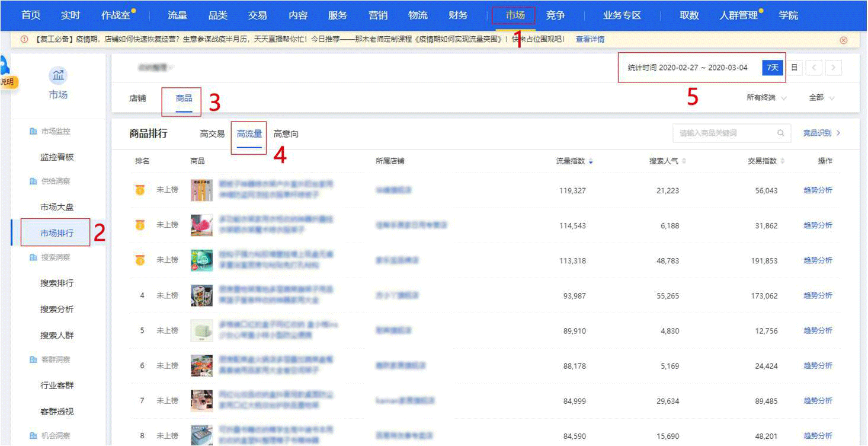Select the 7天 time range
This screenshot has width=868, height=446.
click(x=772, y=68)
